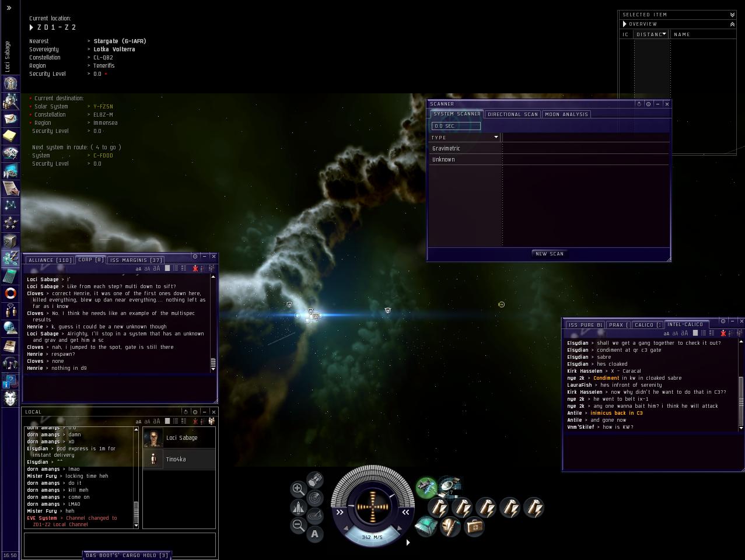Viewport: 745px width, 560px height.
Task: Click the rocket ship tactical icon on the HUD
Action: 298,507
